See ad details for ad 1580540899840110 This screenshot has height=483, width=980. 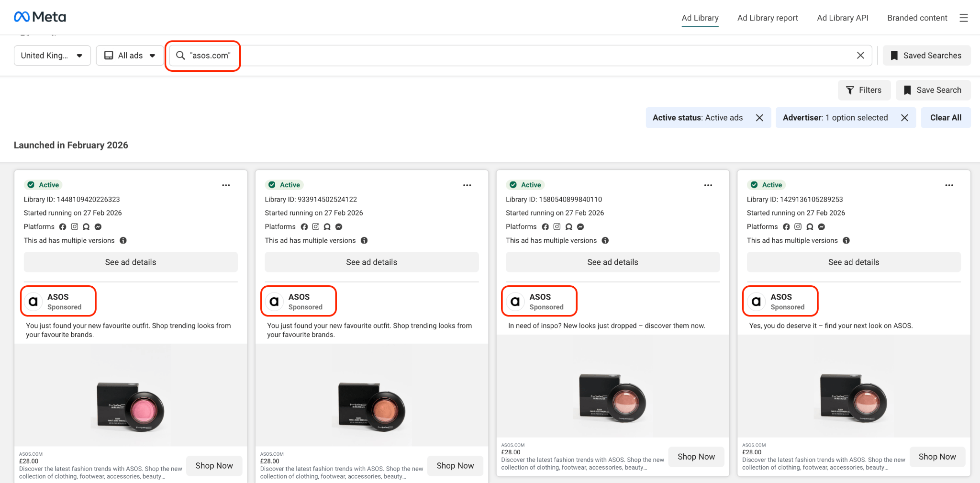[x=613, y=262]
